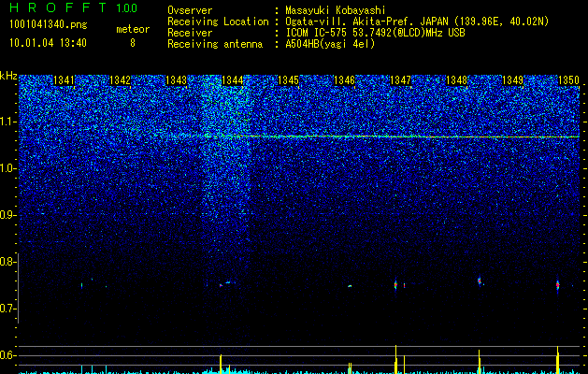Click the 1350 time marker
This screenshot has width=588, height=374.
569,80
